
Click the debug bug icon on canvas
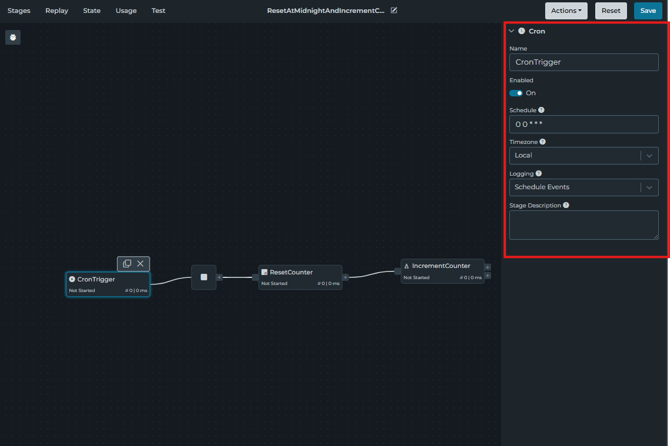coord(13,37)
